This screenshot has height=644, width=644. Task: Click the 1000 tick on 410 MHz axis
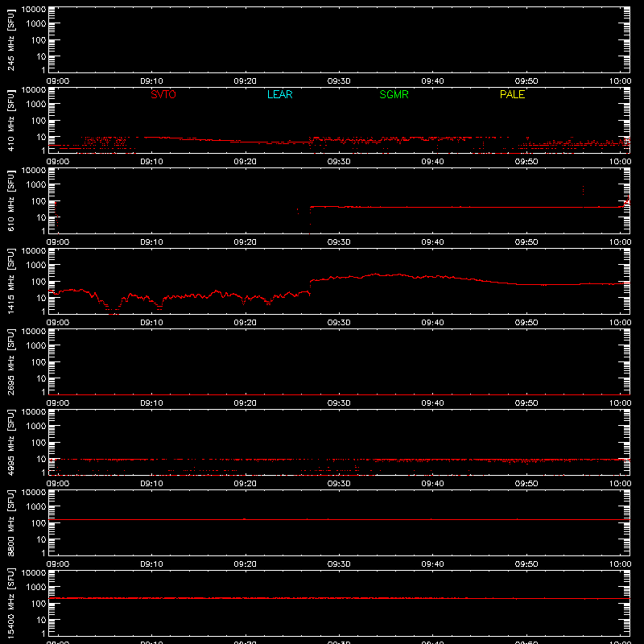(35, 105)
